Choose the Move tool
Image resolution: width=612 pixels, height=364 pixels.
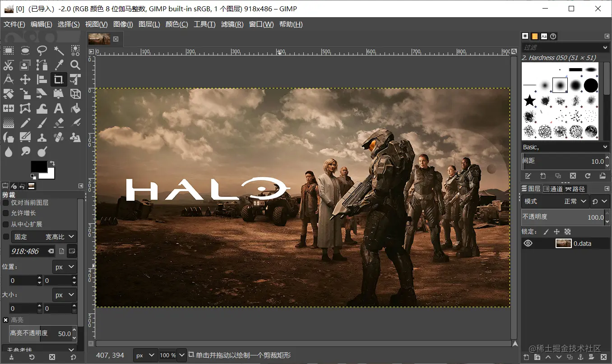click(25, 80)
